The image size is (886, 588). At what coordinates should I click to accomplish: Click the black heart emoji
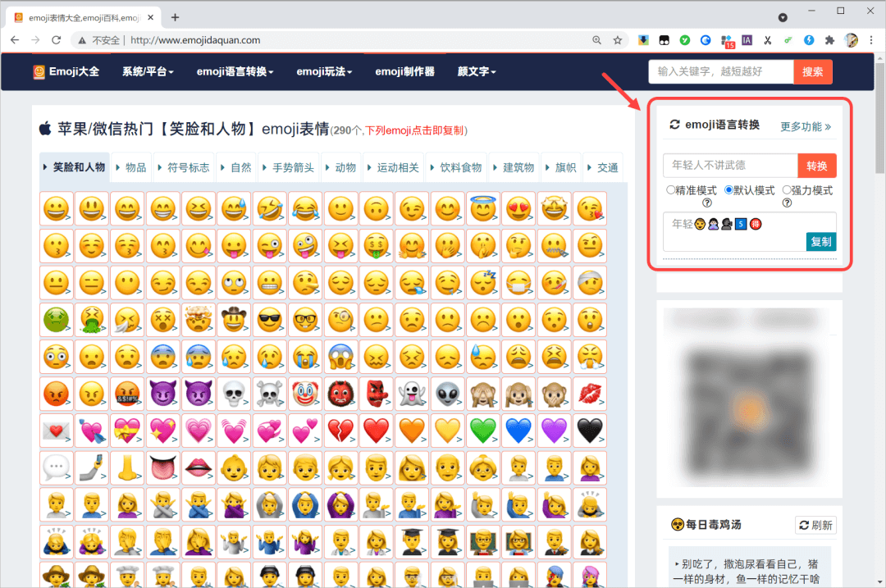coord(590,431)
